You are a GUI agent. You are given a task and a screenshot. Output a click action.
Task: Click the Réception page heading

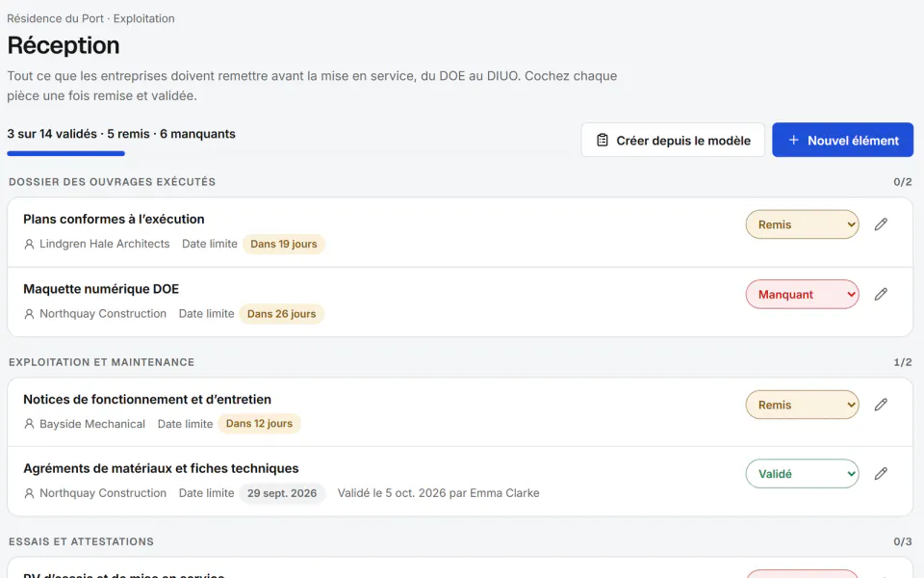pyautogui.click(x=64, y=45)
